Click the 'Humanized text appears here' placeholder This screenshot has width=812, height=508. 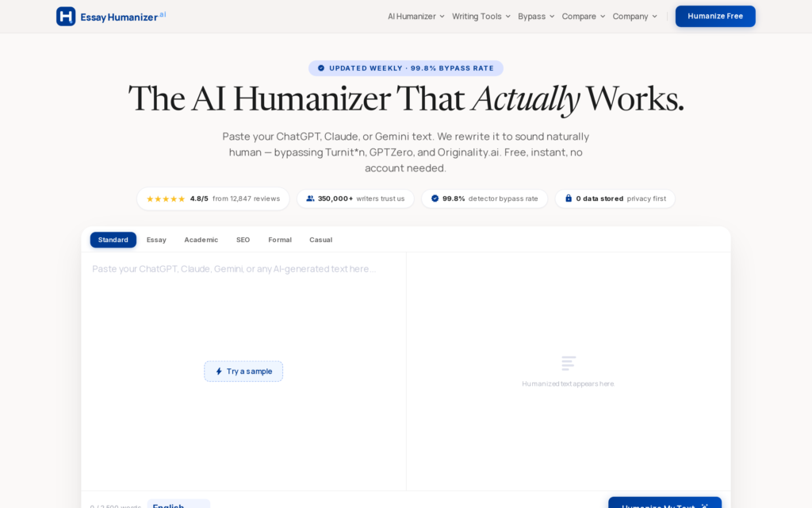pos(568,383)
